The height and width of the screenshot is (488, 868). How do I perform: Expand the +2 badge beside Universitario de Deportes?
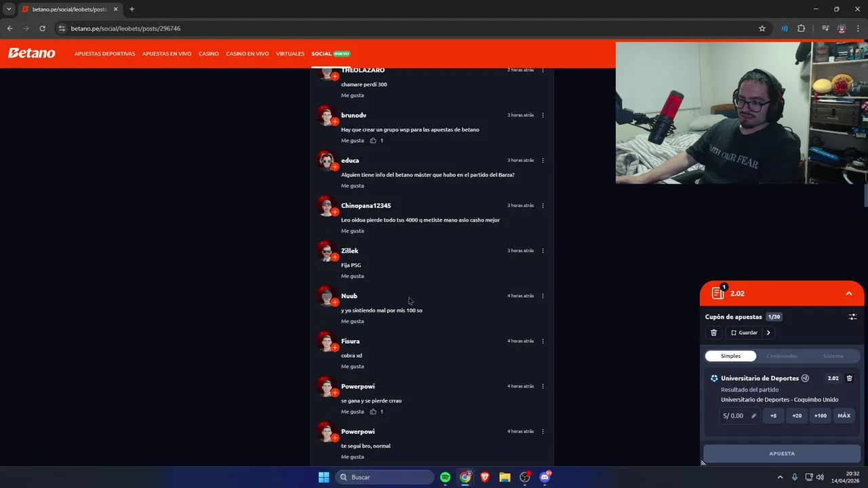(x=805, y=378)
